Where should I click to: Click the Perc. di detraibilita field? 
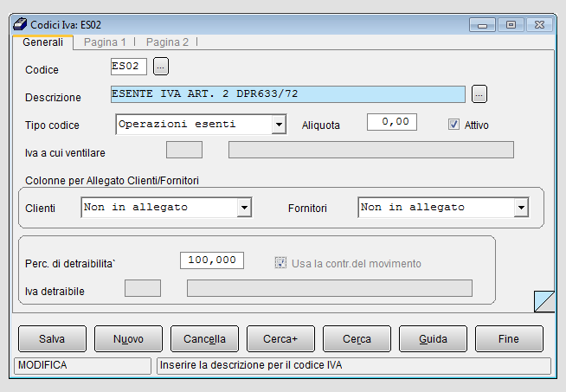tap(212, 260)
